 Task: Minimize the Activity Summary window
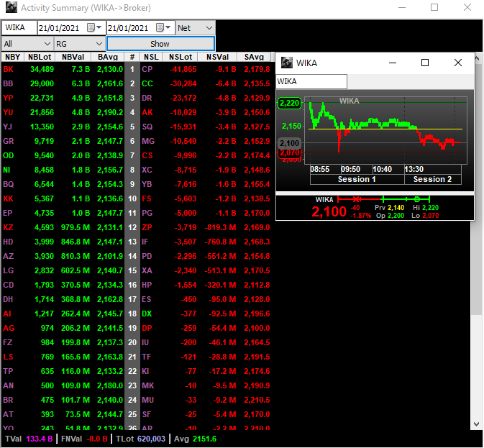pos(402,7)
